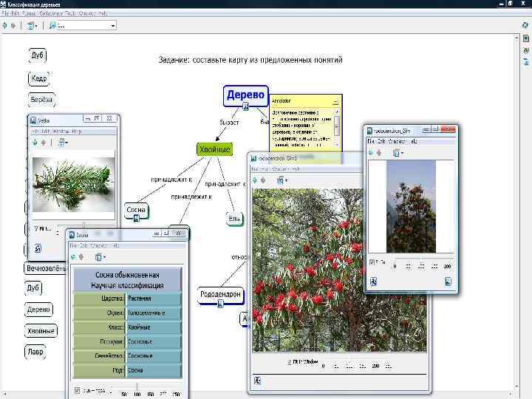Toggle Fit checkbox in Vetka window
The width and height of the screenshot is (532, 399).
coord(36,228)
